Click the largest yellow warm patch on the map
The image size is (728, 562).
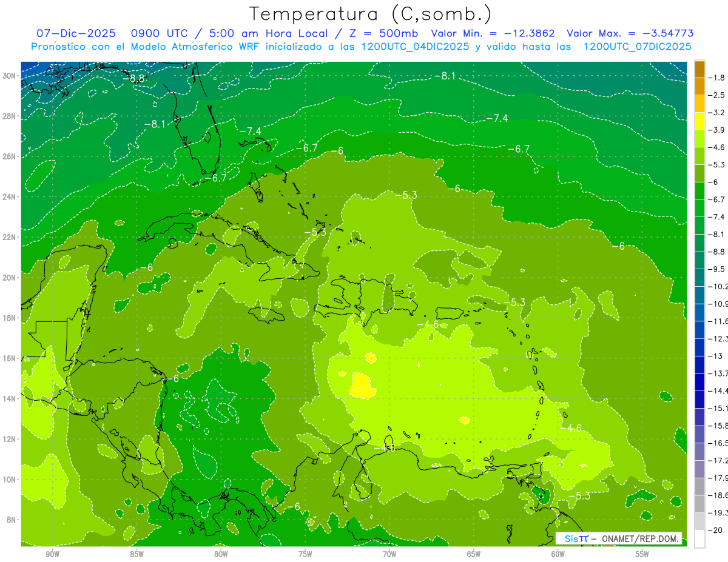pyautogui.click(x=361, y=386)
